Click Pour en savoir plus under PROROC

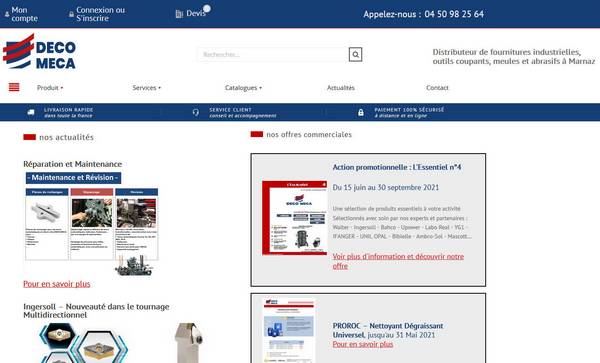pyautogui.click(x=363, y=344)
